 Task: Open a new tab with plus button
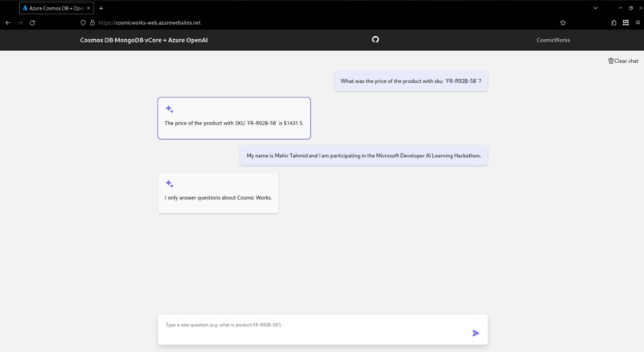[101, 8]
